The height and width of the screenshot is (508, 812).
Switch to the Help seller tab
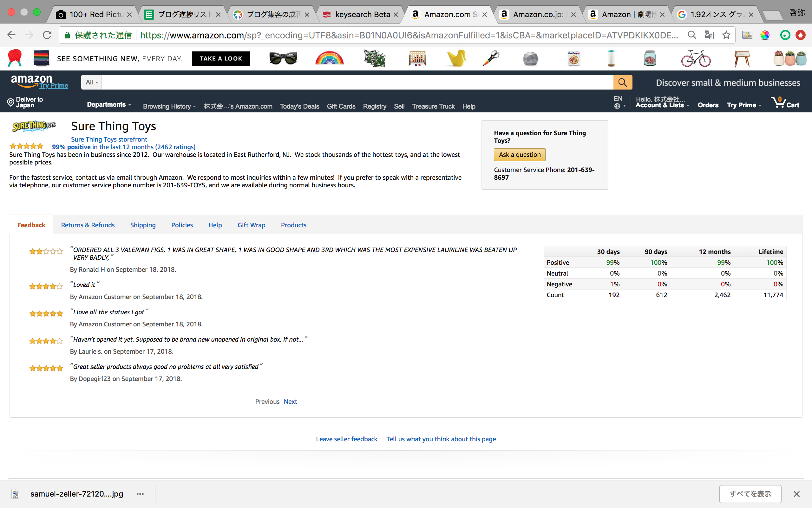pyautogui.click(x=215, y=225)
